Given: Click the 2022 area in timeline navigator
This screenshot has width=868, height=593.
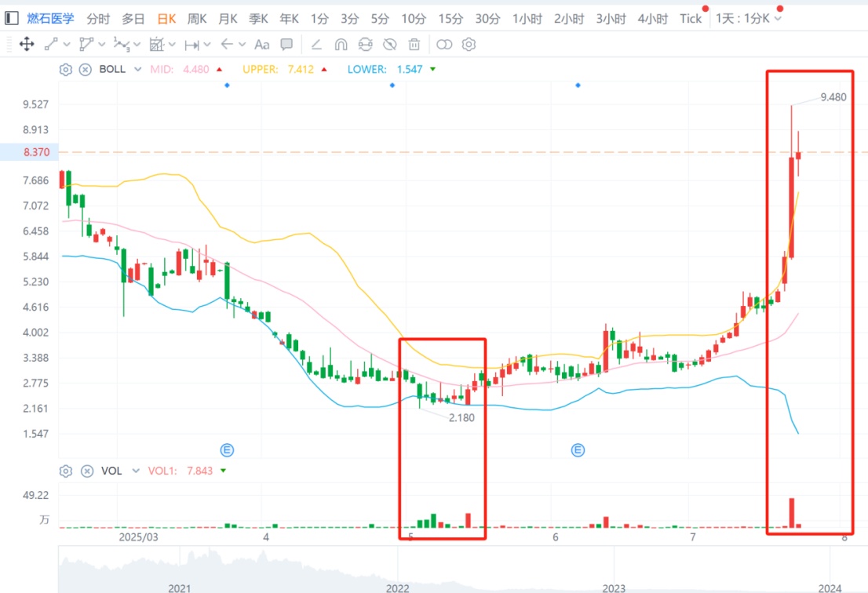Looking at the screenshot, I should tap(397, 588).
